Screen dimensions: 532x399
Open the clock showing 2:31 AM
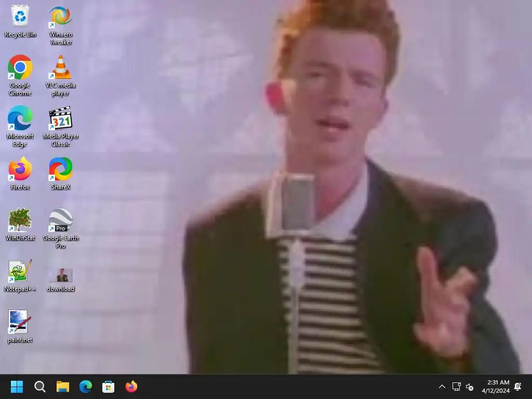496,387
